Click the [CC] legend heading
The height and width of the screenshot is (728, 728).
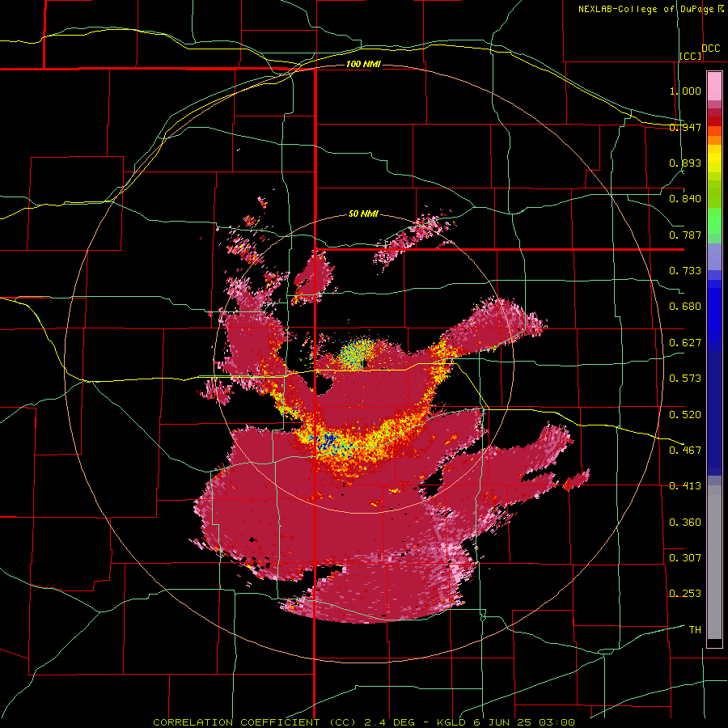(691, 56)
